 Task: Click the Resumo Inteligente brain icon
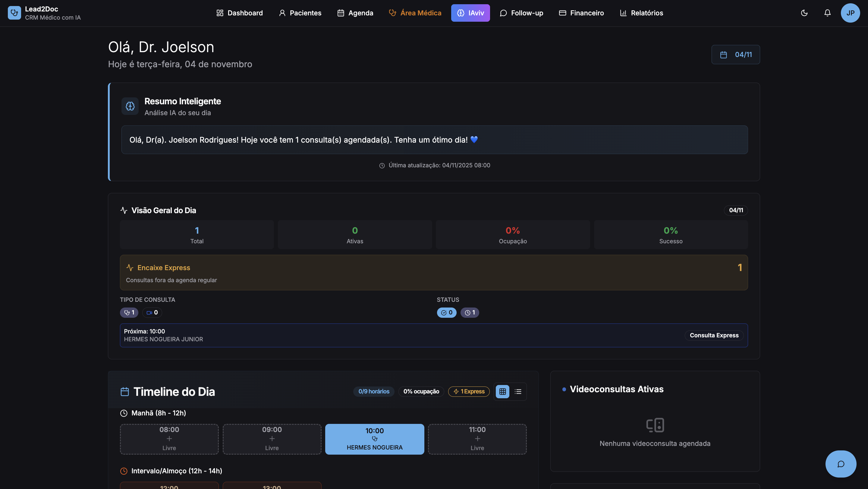130,106
